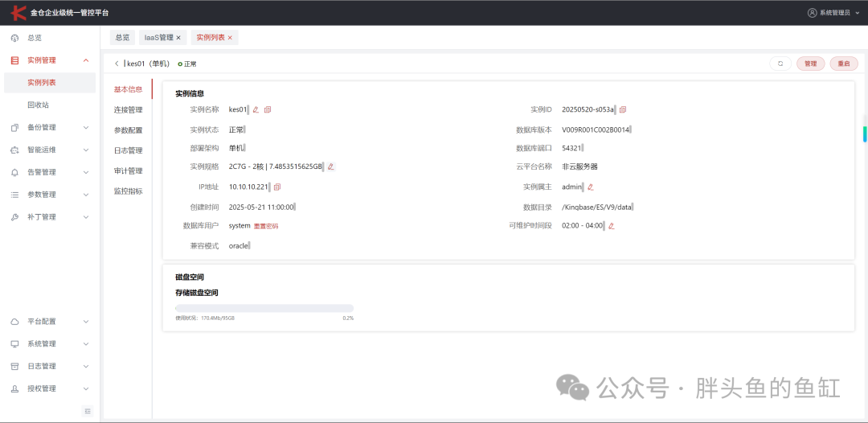Click the database version value V009R001C002B0014

(x=596, y=130)
